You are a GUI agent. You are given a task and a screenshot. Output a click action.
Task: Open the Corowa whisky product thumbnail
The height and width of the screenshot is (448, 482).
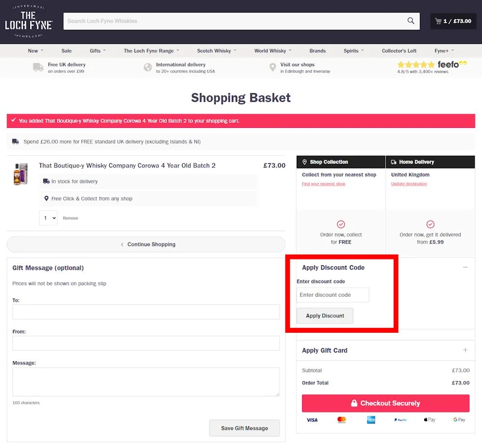coord(21,174)
